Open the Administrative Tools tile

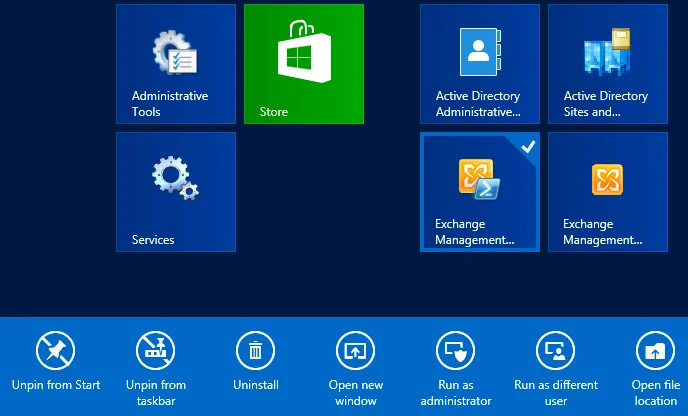pyautogui.click(x=176, y=64)
